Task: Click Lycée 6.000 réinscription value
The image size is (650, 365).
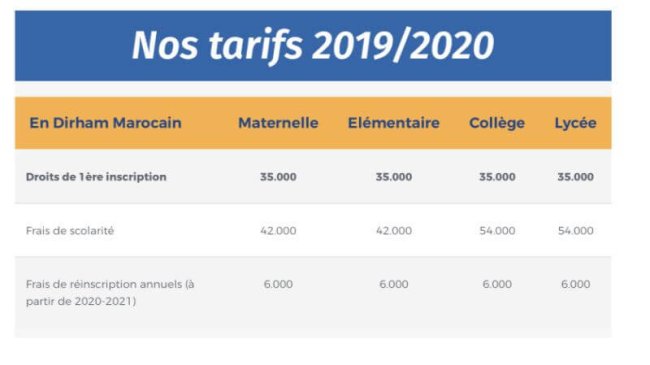Action: (575, 284)
